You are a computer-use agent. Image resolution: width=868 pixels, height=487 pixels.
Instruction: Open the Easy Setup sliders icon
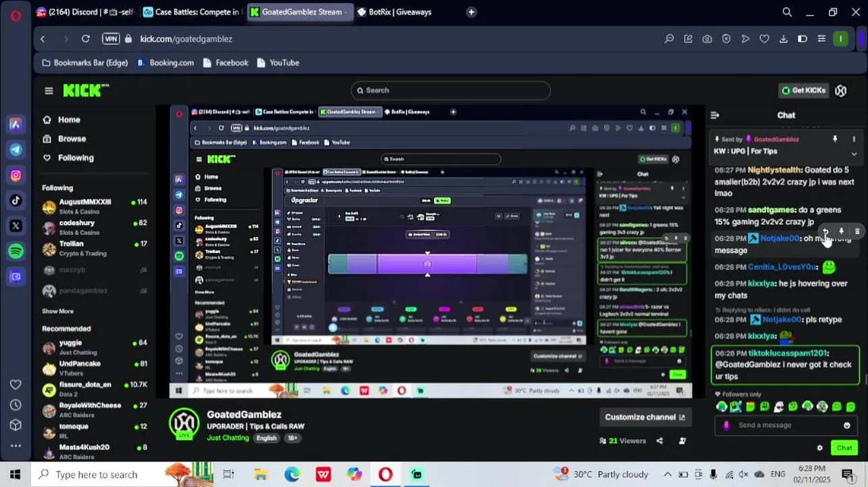click(821, 39)
